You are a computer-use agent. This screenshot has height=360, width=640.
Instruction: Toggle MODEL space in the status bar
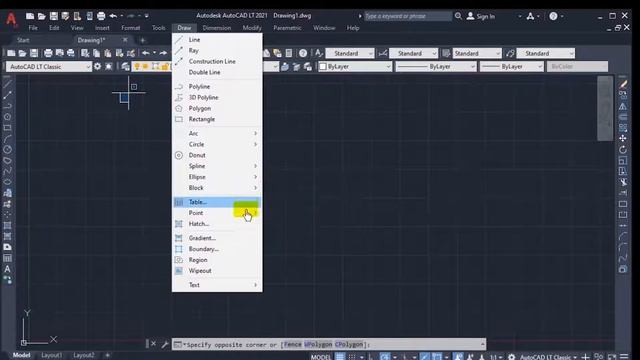click(x=321, y=357)
